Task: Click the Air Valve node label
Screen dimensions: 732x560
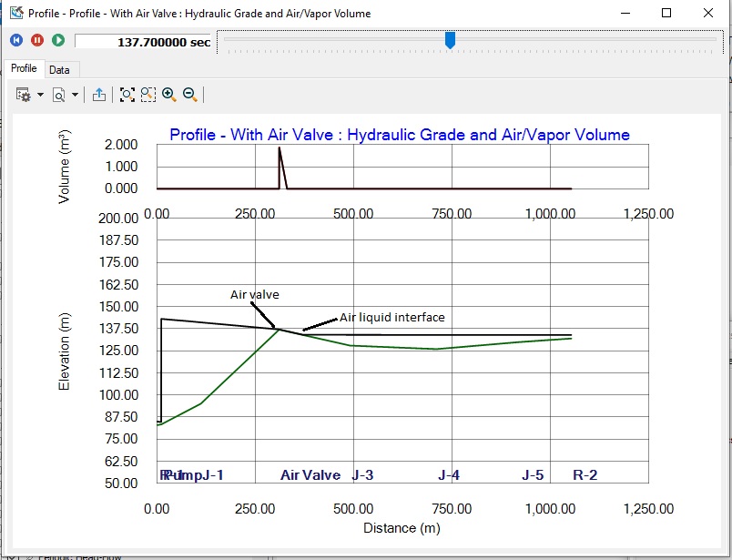Action: [x=310, y=475]
